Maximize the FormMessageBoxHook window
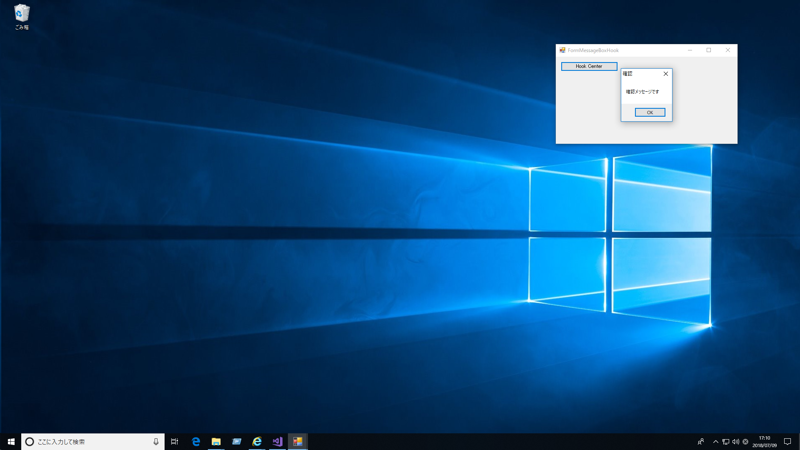This screenshot has width=800, height=450. tap(709, 50)
